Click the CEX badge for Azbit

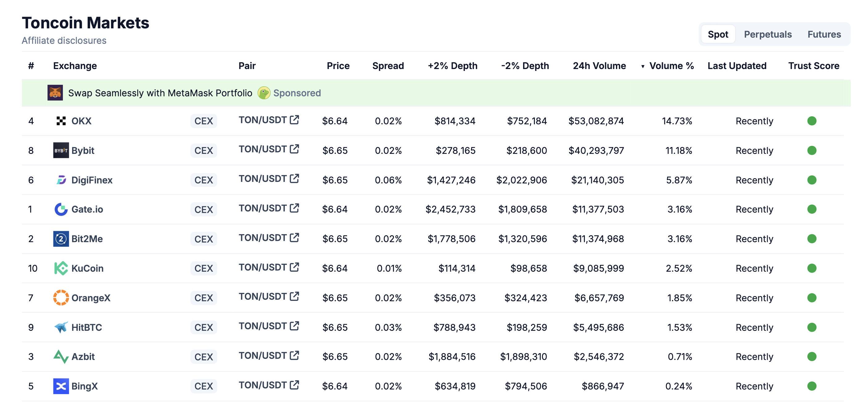point(204,357)
